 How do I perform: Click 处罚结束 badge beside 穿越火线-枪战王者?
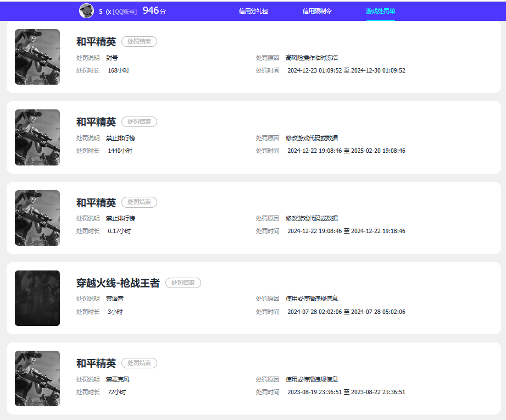pyautogui.click(x=183, y=283)
